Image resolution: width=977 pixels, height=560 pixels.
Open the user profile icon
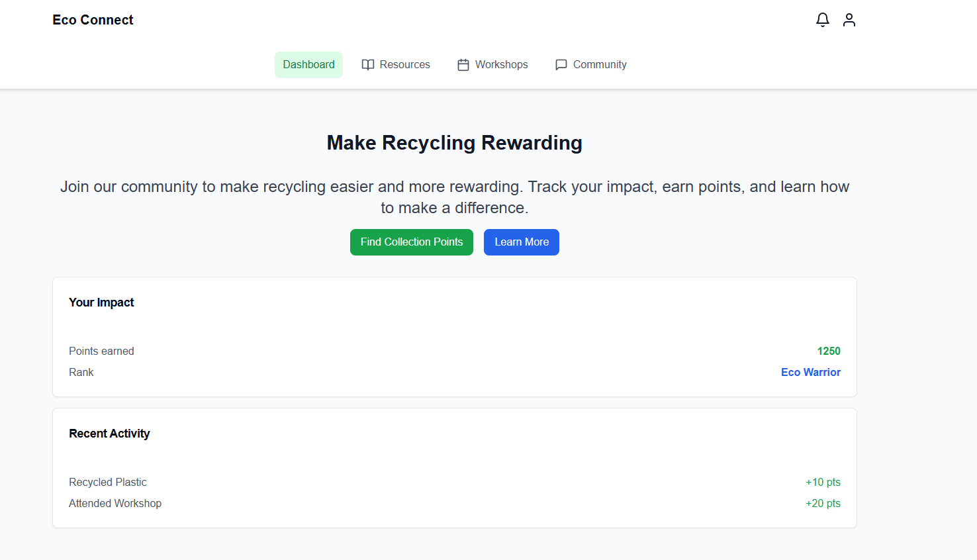click(x=849, y=20)
